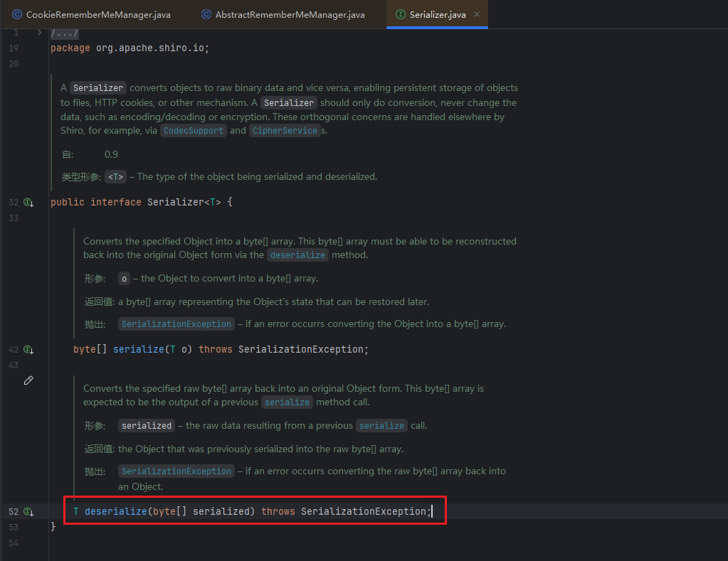Image resolution: width=728 pixels, height=561 pixels.
Task: Close the Serializer.java tab
Action: click(477, 14)
